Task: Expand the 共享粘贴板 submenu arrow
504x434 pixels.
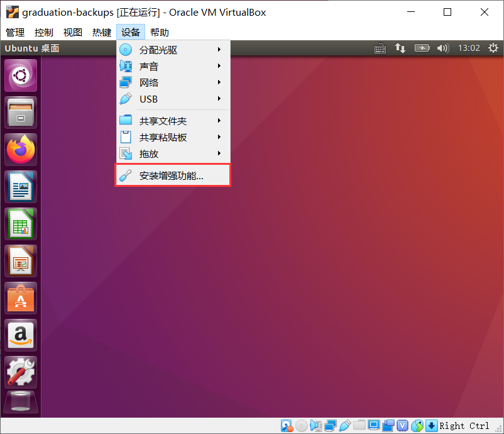Action: (x=219, y=137)
